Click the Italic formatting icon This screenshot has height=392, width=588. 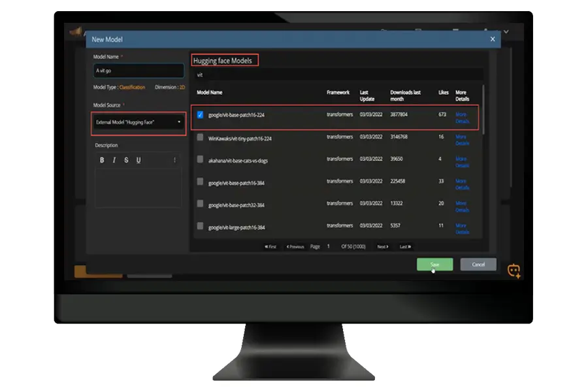pos(114,160)
